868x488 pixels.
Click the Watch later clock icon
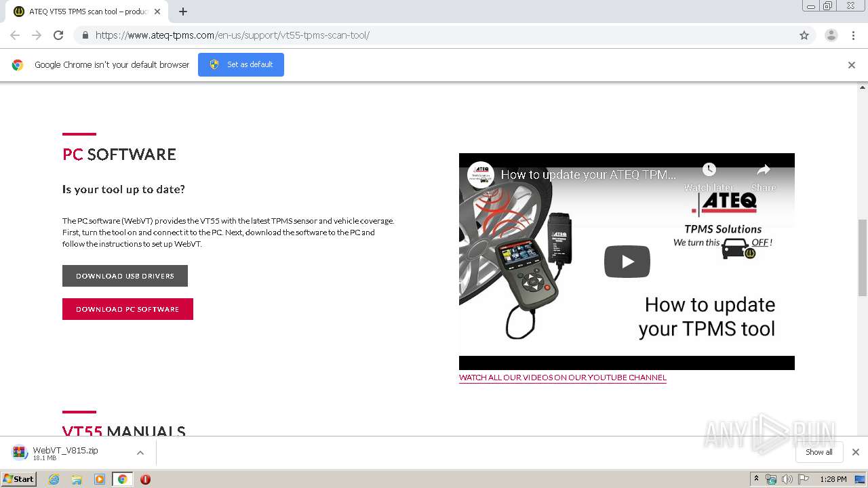point(709,169)
